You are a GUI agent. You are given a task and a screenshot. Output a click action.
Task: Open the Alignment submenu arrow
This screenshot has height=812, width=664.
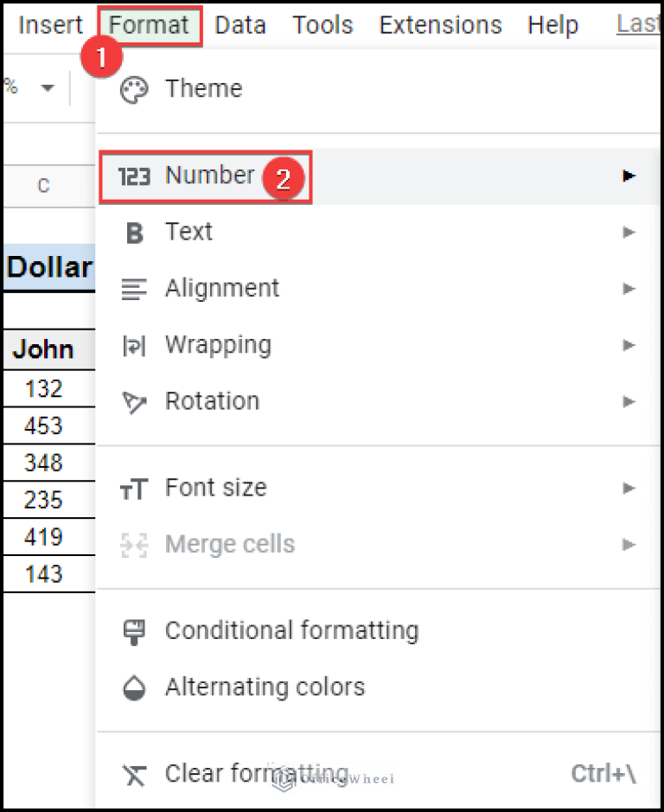point(629,288)
